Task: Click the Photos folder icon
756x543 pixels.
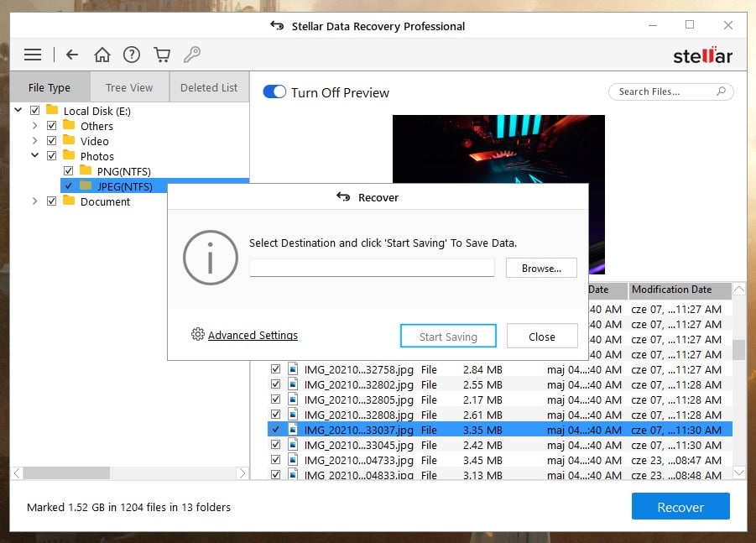Action: pyautogui.click(x=69, y=155)
